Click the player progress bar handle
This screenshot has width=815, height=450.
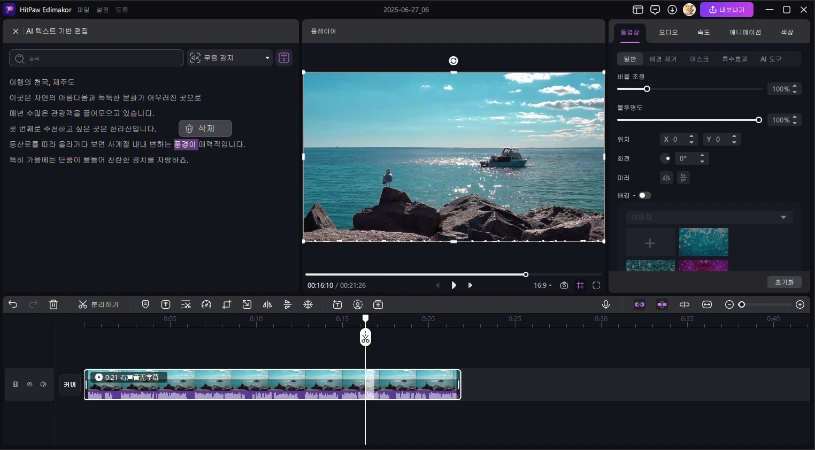click(525, 274)
